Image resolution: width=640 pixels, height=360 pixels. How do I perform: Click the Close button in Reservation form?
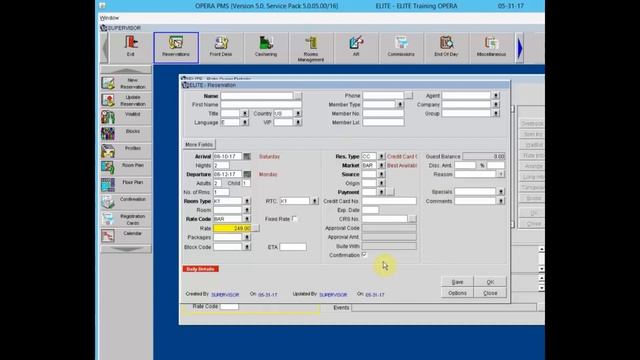click(490, 293)
